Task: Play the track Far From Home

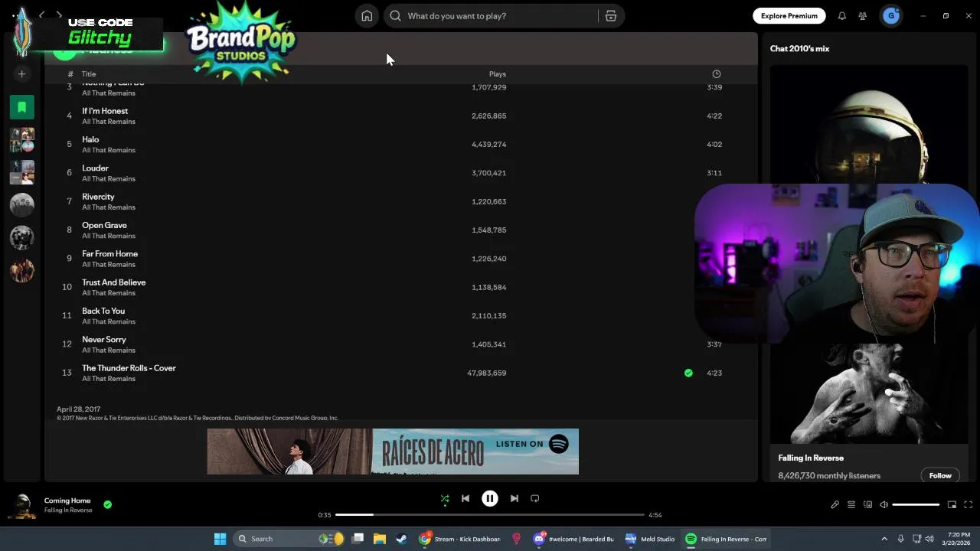Action: [109, 254]
